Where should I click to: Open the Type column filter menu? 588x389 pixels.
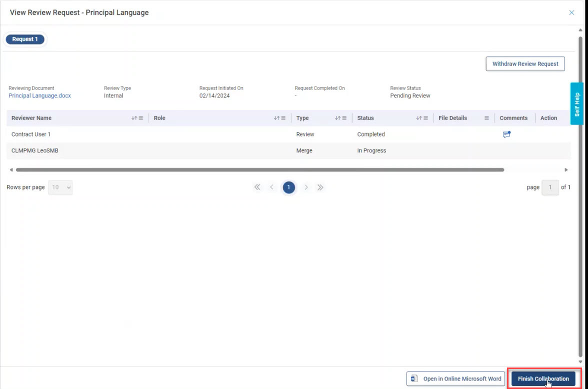coord(344,118)
